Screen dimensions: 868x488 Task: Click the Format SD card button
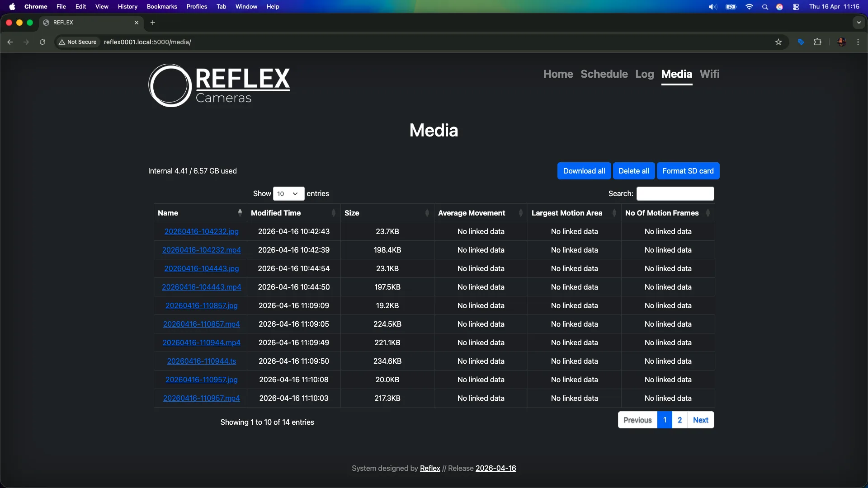coord(688,171)
